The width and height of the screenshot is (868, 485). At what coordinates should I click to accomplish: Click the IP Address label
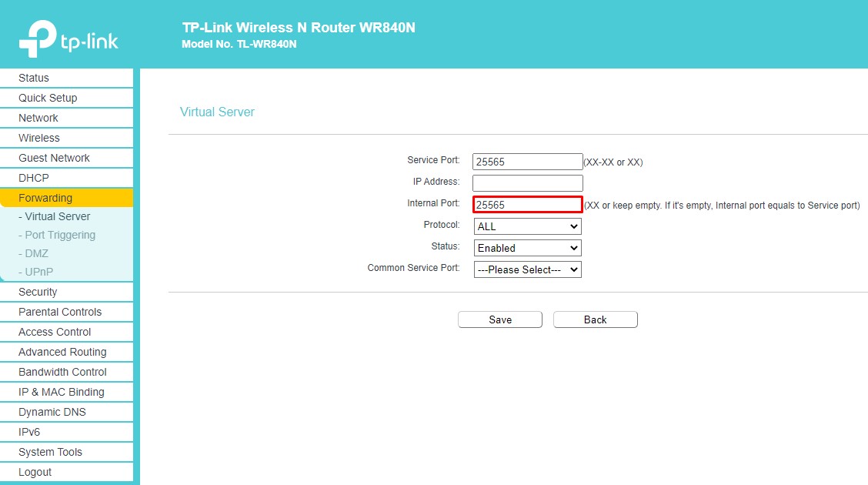[436, 182]
